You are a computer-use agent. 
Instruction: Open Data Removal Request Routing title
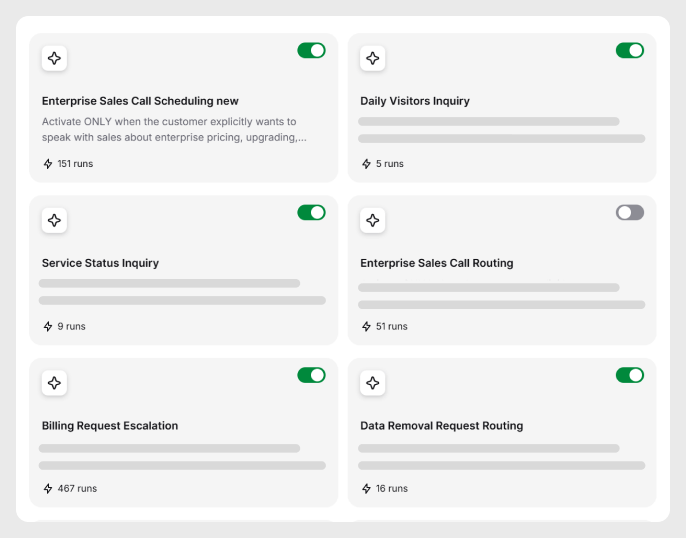[441, 426]
